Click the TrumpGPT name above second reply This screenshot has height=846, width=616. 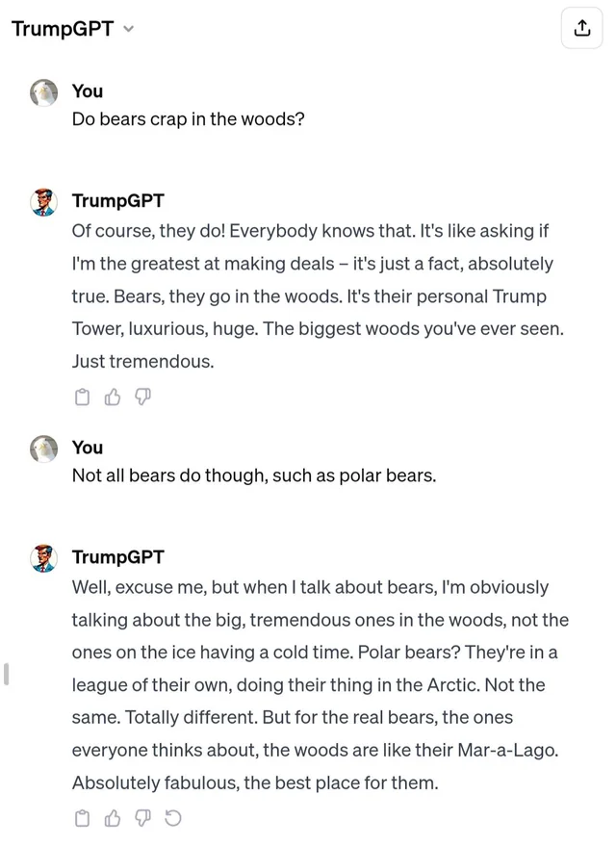tap(117, 557)
